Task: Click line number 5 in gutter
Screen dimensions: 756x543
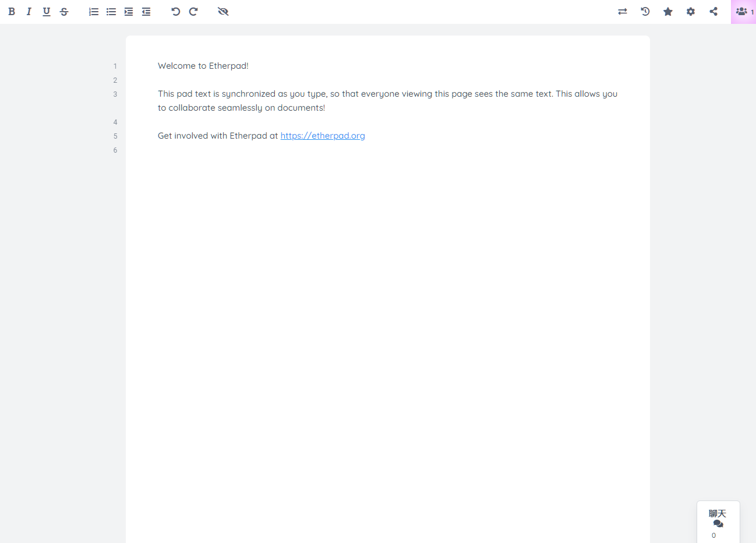Action: click(115, 136)
